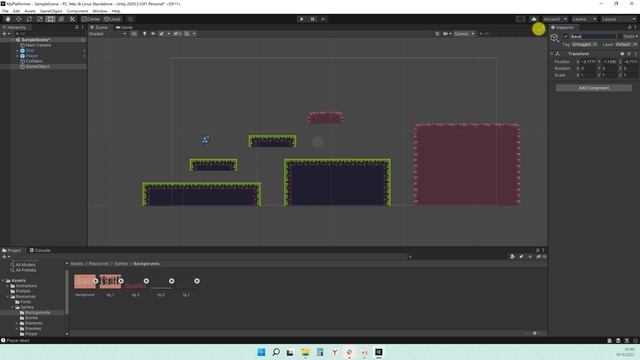Open the cloud services icon
The width and height of the screenshot is (640, 360).
(x=533, y=19)
